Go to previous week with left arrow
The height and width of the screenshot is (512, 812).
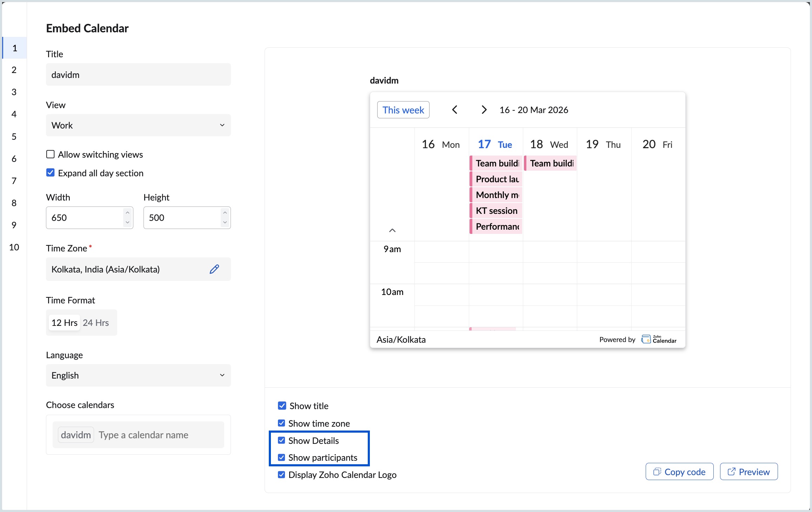pyautogui.click(x=455, y=110)
